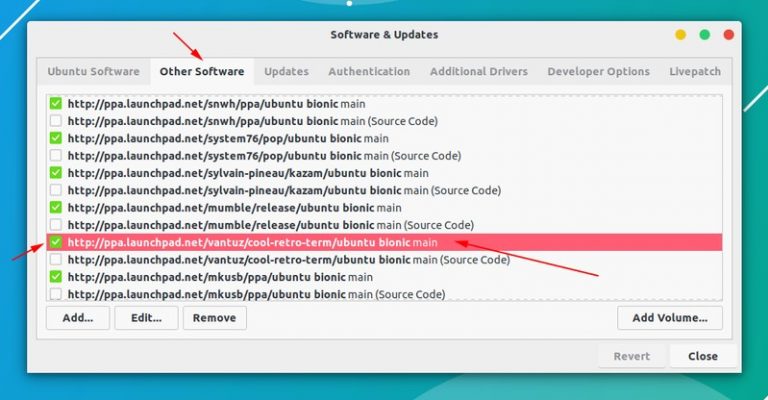The image size is (768, 400).
Task: Disable the vantuz/cool-retro-term main checkbox
Action: 56,242
